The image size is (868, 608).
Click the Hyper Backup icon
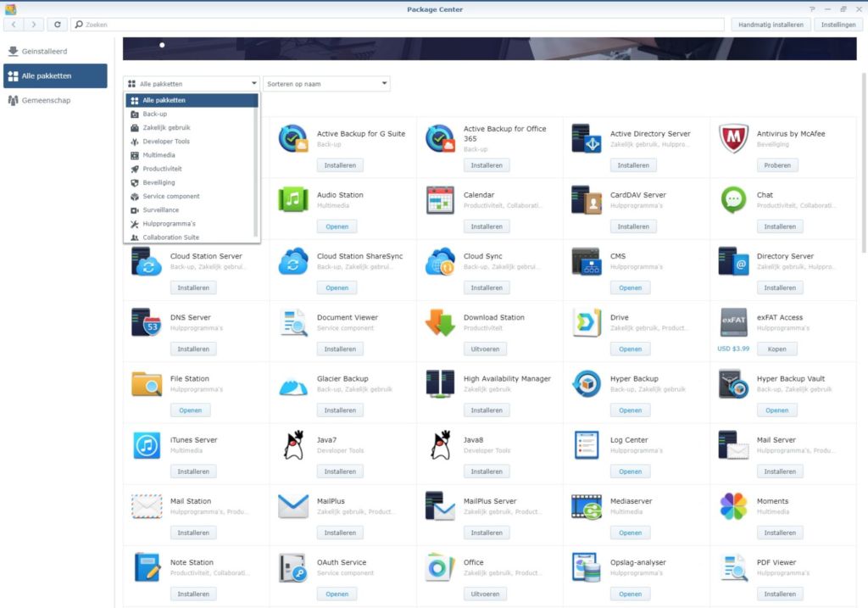tap(587, 384)
